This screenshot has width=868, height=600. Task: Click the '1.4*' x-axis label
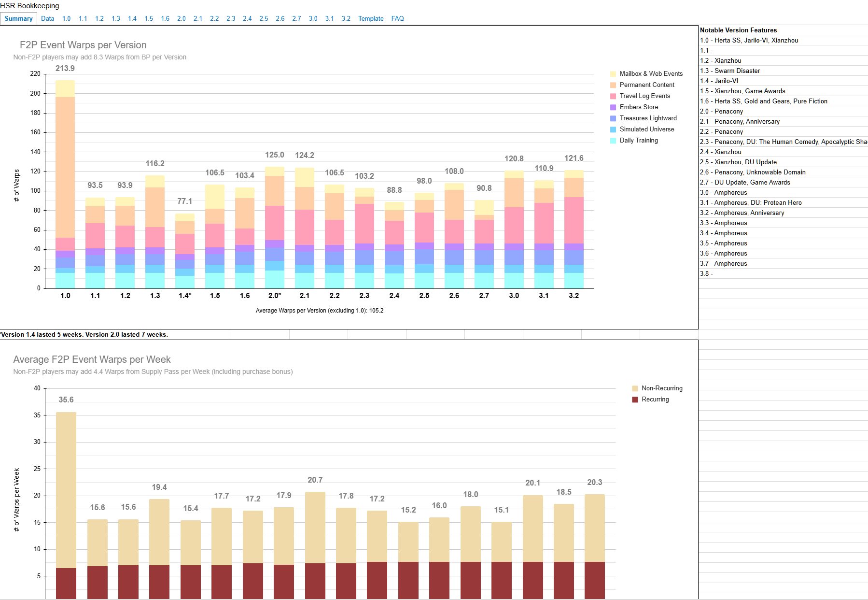(x=185, y=296)
